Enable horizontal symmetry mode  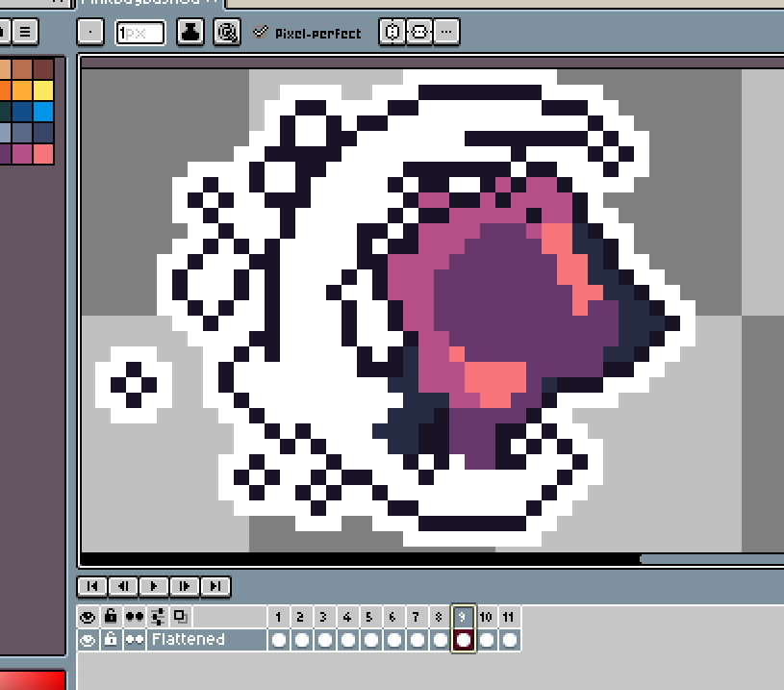(x=392, y=32)
